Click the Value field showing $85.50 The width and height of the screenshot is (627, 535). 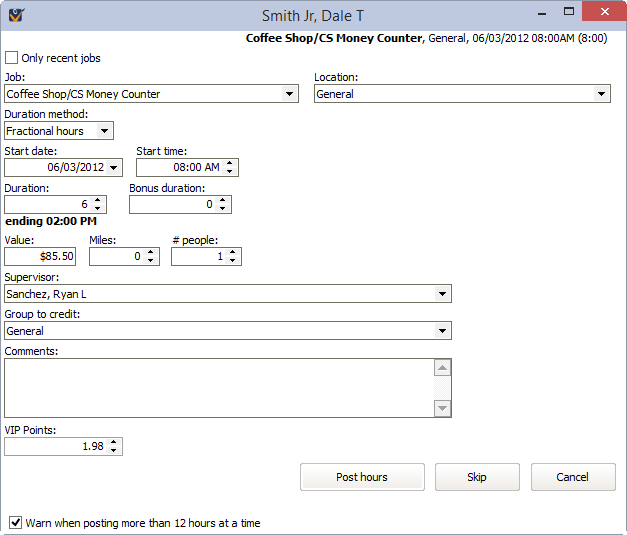40,256
